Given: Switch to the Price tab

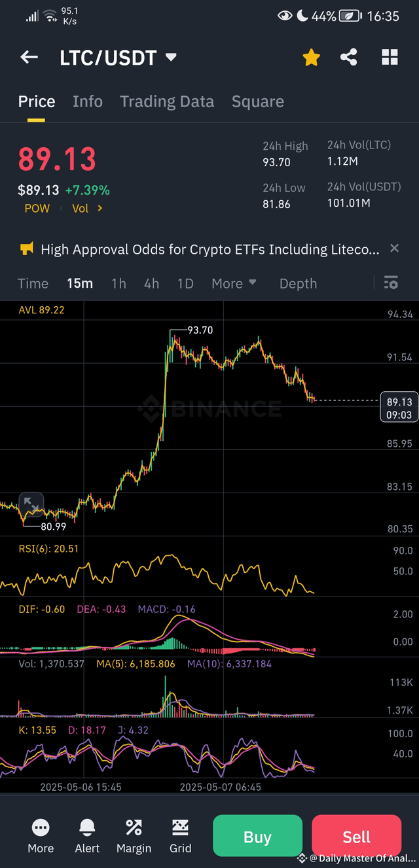Looking at the screenshot, I should [x=37, y=101].
